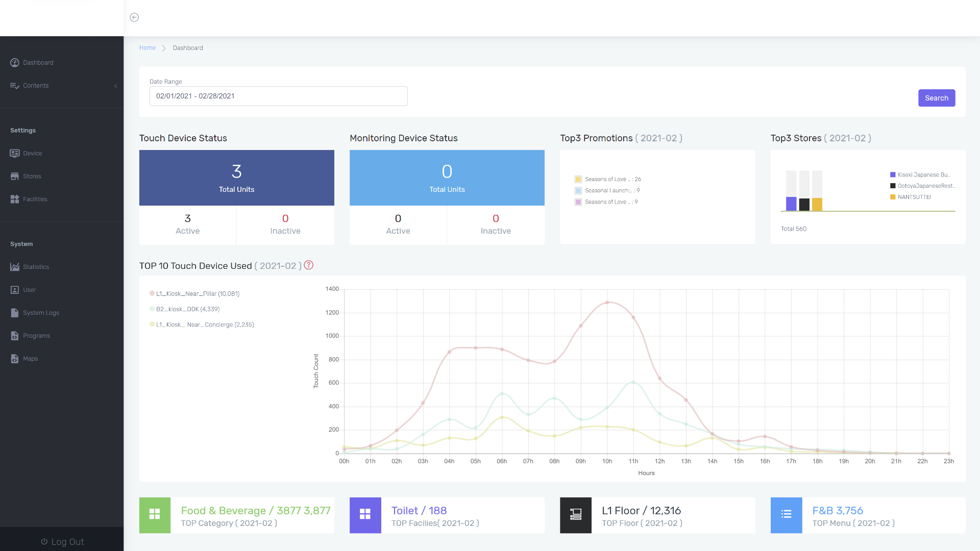980x551 pixels.
Task: Click the Statistics chart icon
Action: [15, 267]
